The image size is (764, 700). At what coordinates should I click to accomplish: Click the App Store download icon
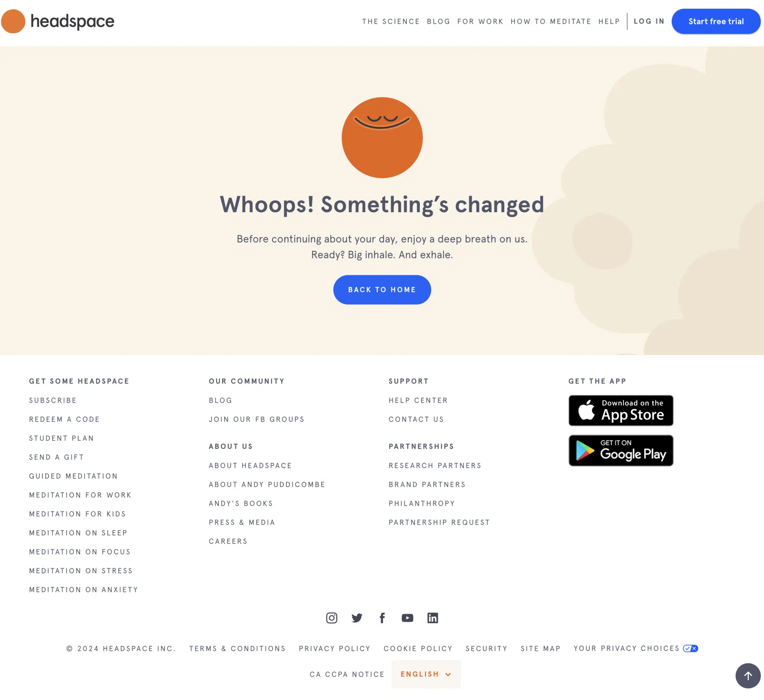(620, 411)
